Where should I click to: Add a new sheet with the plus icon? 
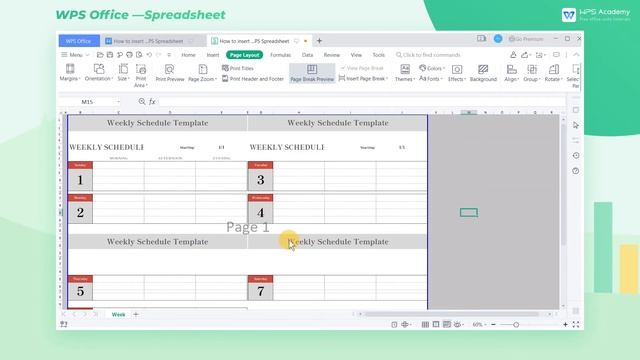136,314
